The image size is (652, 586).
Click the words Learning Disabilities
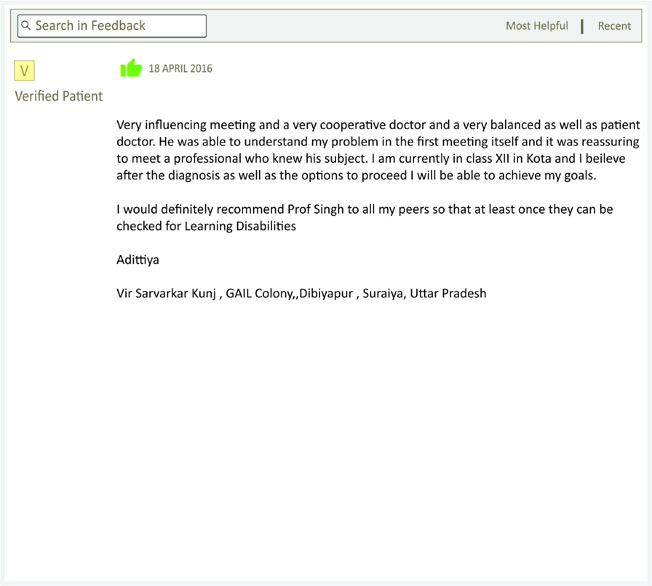(240, 226)
